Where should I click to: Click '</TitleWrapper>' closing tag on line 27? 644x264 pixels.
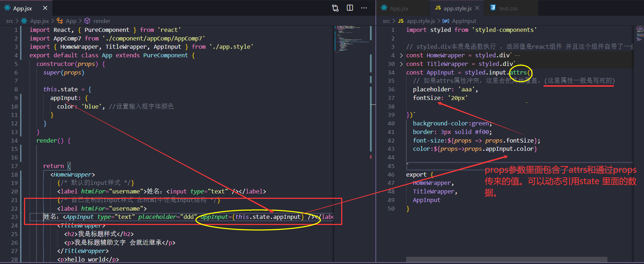pos(83,251)
